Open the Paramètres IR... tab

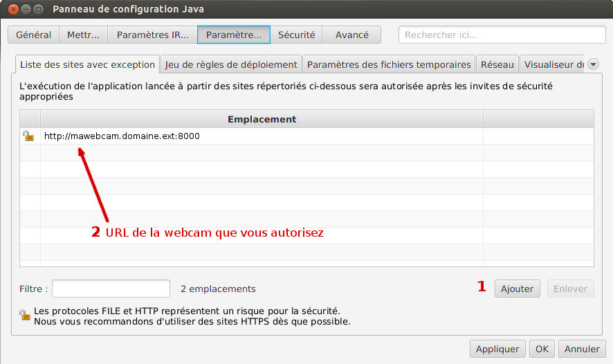click(152, 35)
